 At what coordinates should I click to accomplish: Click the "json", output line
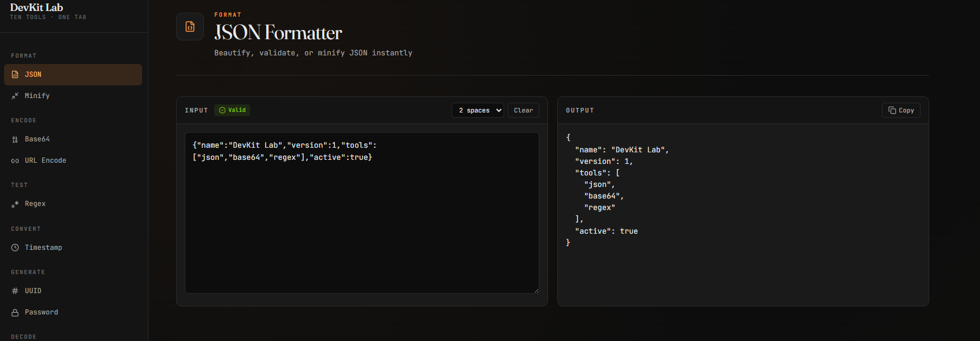pyautogui.click(x=599, y=185)
